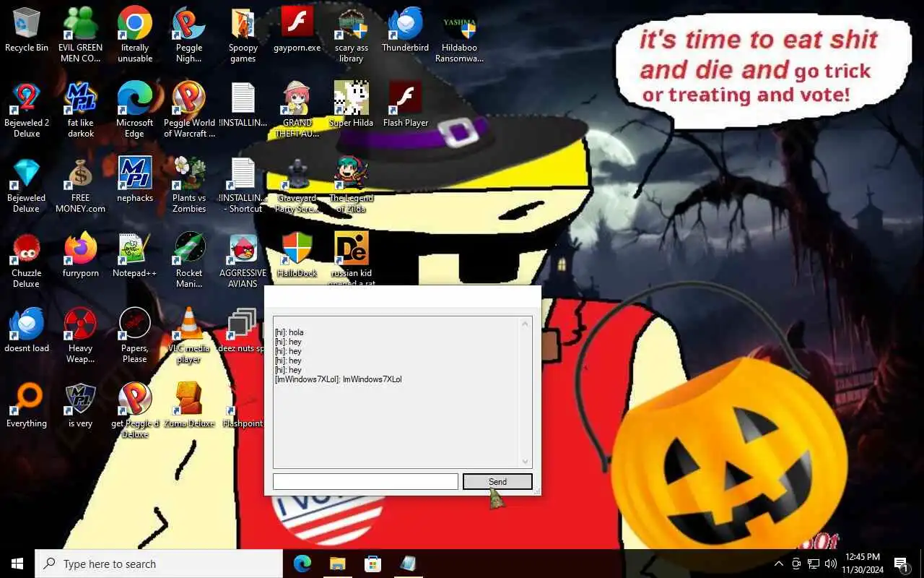The image size is (924, 578).
Task: Launch Plants vs Zombies shortcut
Action: (189, 185)
